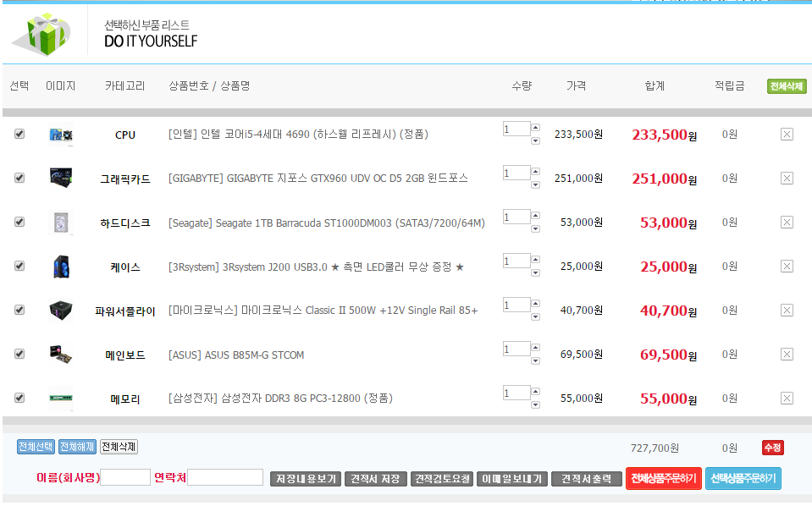Open the 3Rsystem J200 USB3.0 product link
Viewport: 812px width, 506px height.
click(316, 267)
